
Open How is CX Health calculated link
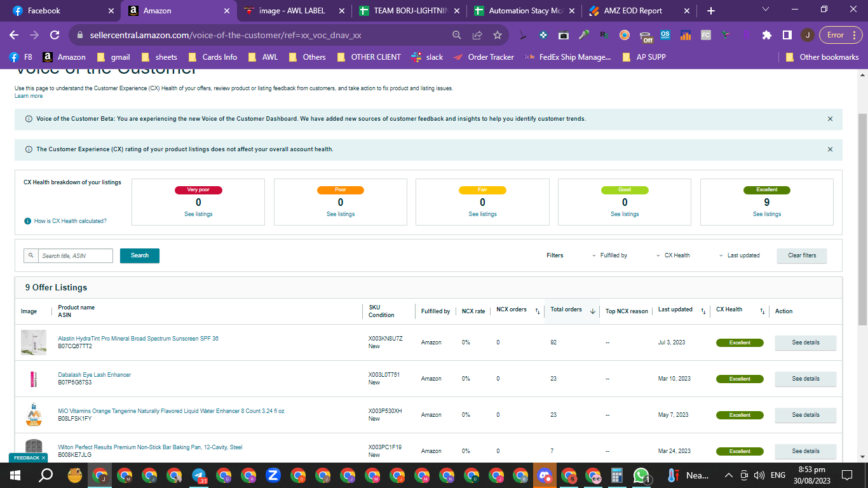(x=70, y=221)
